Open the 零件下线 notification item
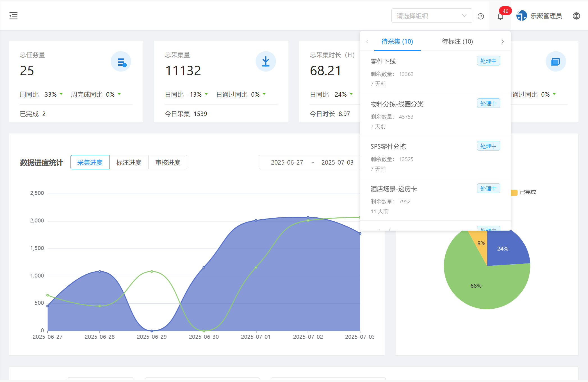Screen dimensions: 588x382 383,62
